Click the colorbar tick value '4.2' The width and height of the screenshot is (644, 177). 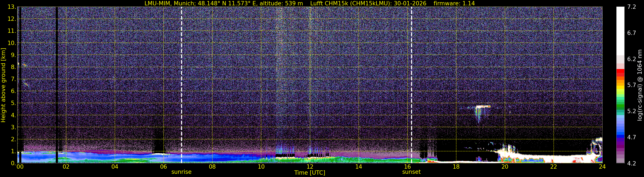(632, 163)
